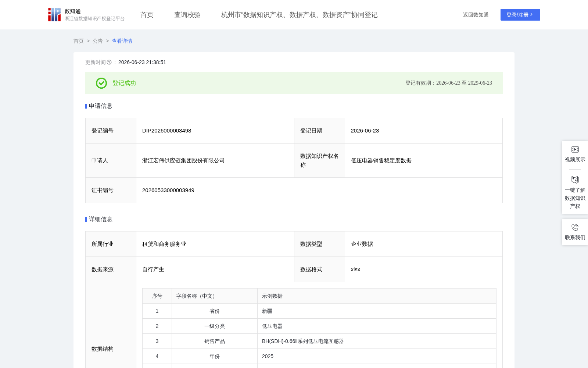This screenshot has width=588, height=368.
Task: Click the 登录/注册 button
Action: [x=520, y=15]
